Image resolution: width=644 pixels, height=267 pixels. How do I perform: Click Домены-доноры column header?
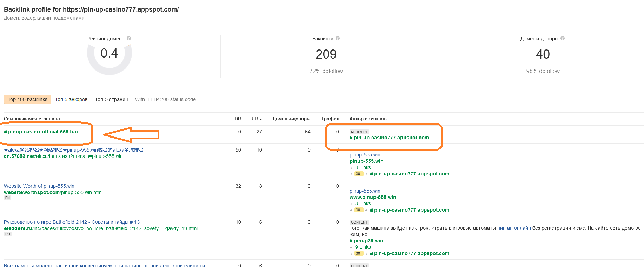(x=291, y=119)
